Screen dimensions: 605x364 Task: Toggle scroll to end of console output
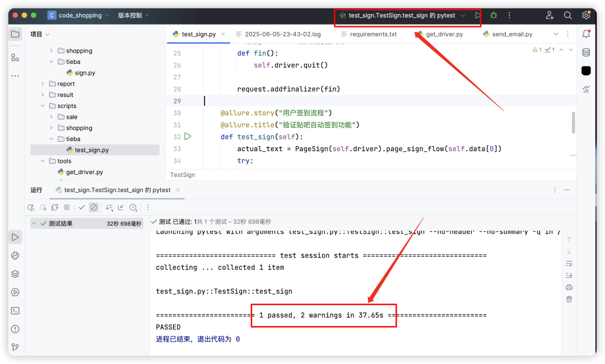[569, 276]
